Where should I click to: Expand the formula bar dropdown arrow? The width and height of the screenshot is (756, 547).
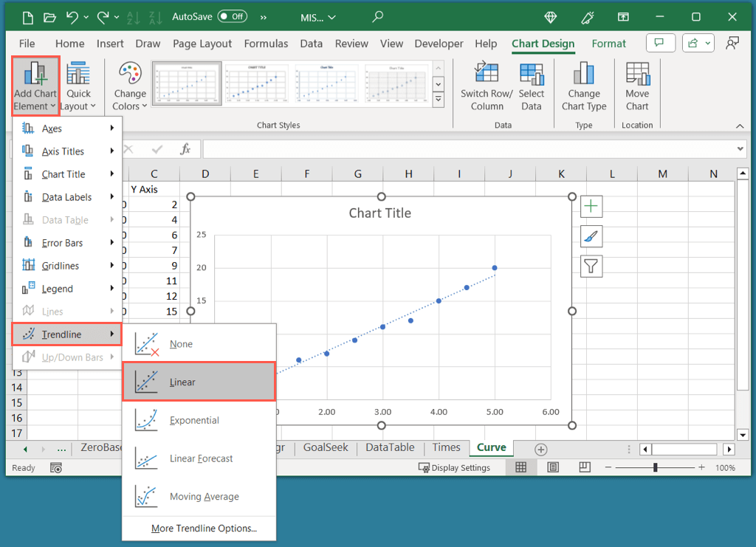pos(740,149)
